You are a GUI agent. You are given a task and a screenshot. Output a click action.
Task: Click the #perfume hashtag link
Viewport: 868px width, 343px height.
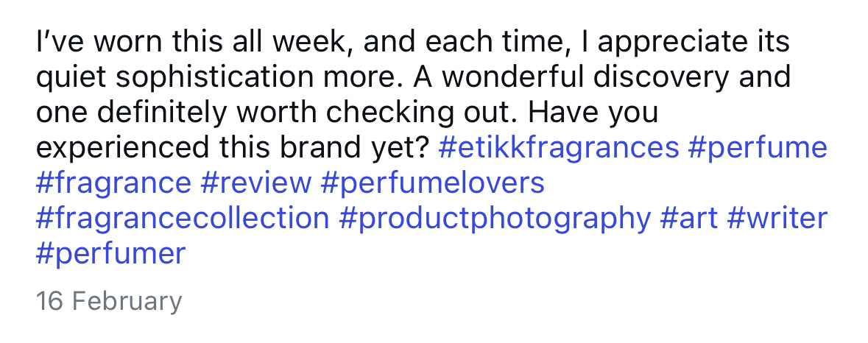click(758, 148)
